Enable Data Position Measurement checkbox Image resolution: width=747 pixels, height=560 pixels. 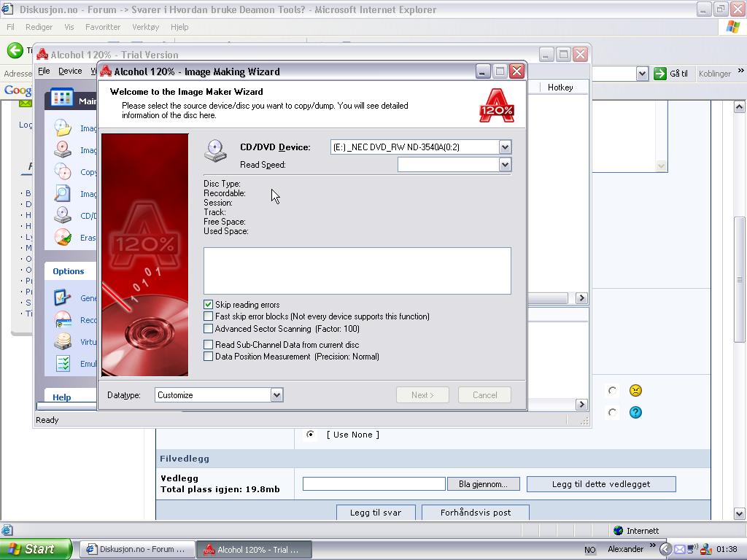click(x=208, y=356)
